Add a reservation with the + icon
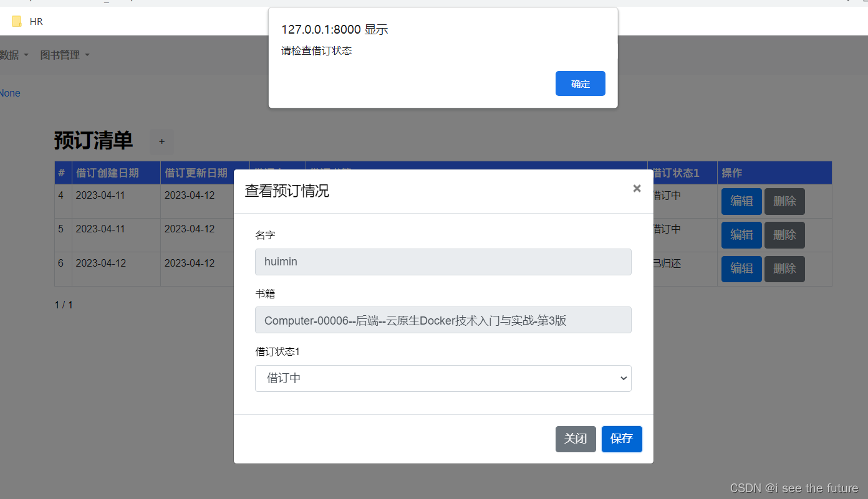Viewport: 868px width, 499px height. point(162,141)
